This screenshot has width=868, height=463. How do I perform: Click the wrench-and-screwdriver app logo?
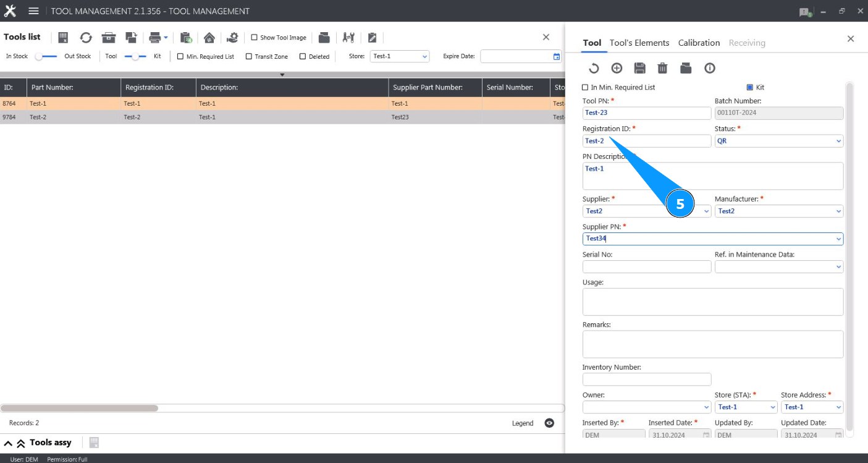click(x=10, y=11)
